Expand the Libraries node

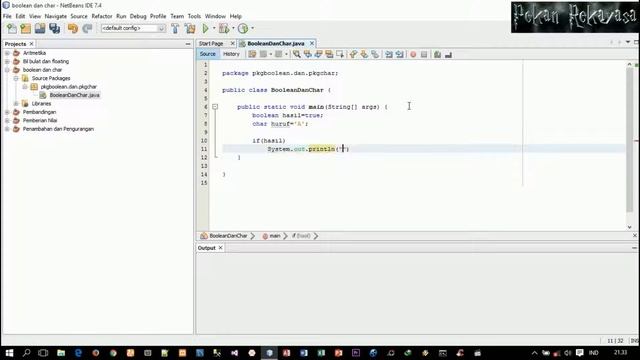tap(16, 104)
